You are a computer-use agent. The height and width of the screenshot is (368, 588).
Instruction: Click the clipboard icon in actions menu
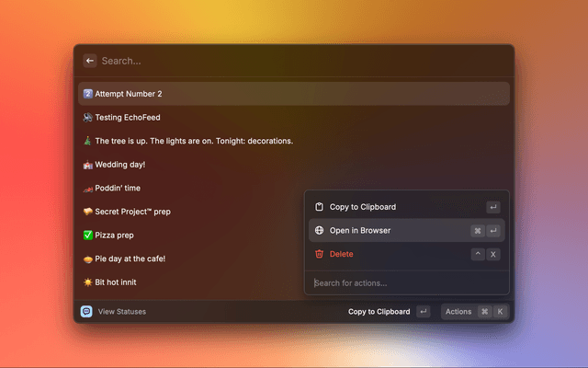[x=319, y=207]
